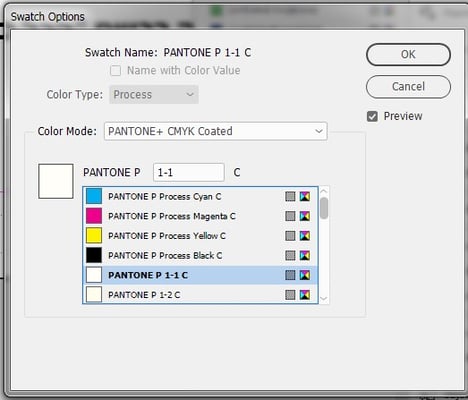Select PANTONE P Process Magenta C row
The height and width of the screenshot is (400, 468).
coord(200,216)
